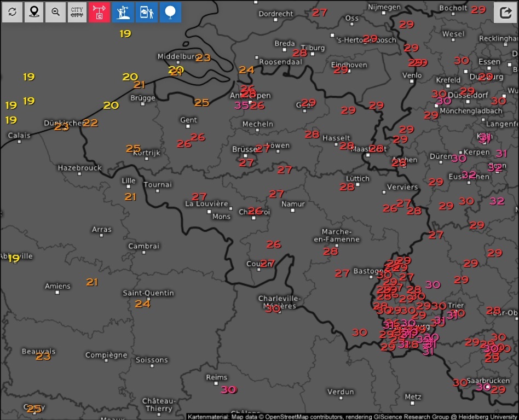Click the Metz city label
519x420 pixels.
click(413, 397)
